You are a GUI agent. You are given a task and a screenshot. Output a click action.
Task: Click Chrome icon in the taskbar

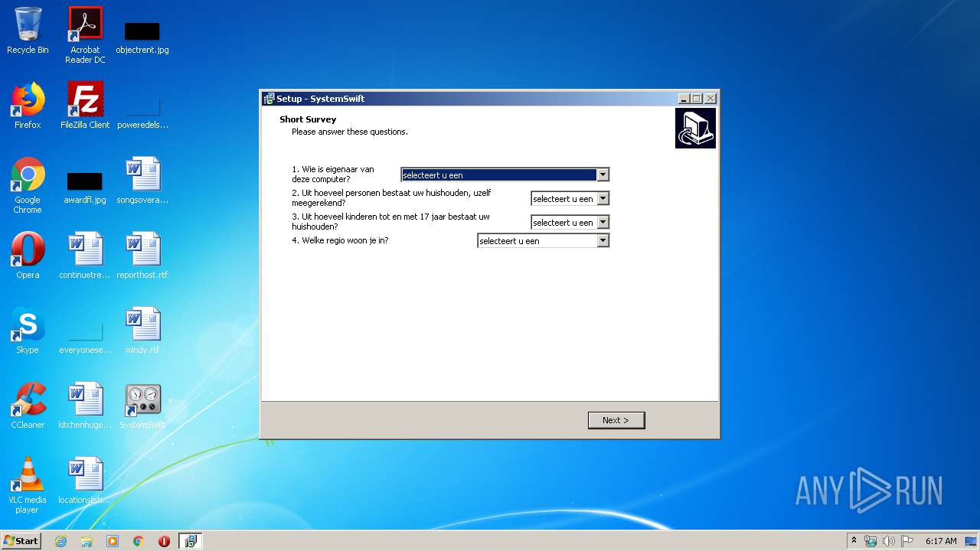pos(139,541)
